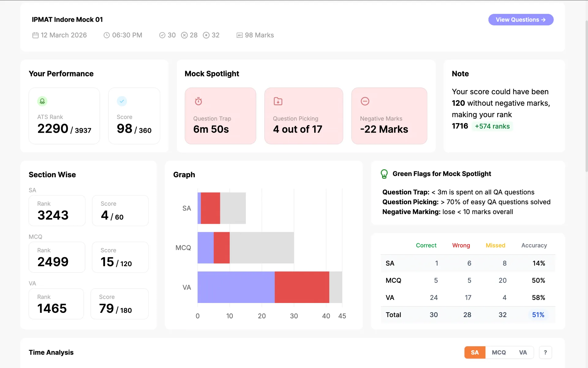Click the wrong-answers cross icon near 28

click(x=184, y=35)
